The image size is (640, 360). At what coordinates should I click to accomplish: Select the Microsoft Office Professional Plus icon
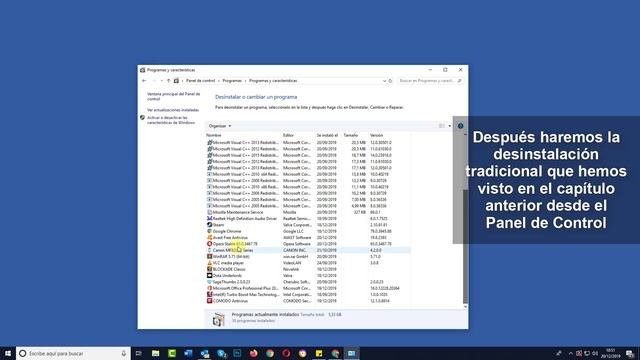(x=209, y=288)
